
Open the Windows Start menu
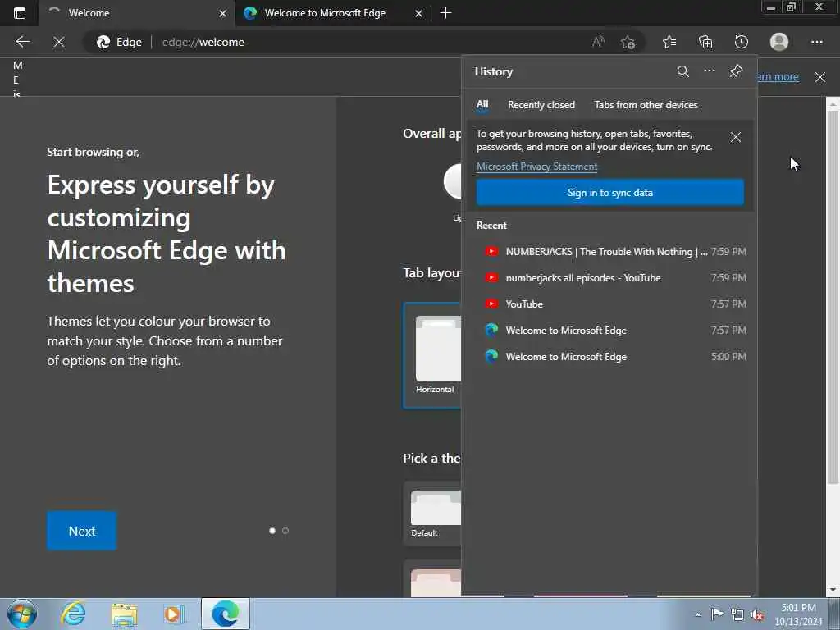[22, 614]
